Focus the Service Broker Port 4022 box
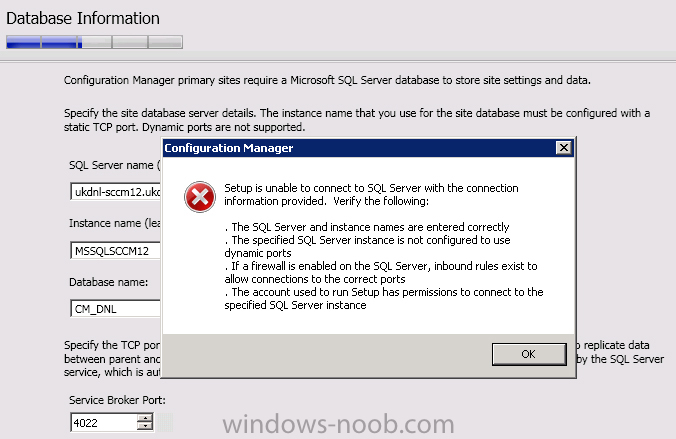The width and height of the screenshot is (676, 439). [x=104, y=423]
